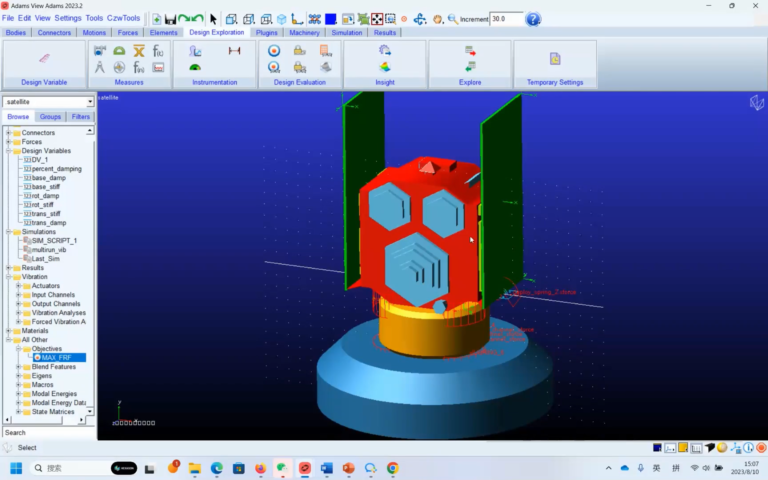This screenshot has width=768, height=480.
Task: Click the Temporary Settings icon
Action: click(x=554, y=59)
